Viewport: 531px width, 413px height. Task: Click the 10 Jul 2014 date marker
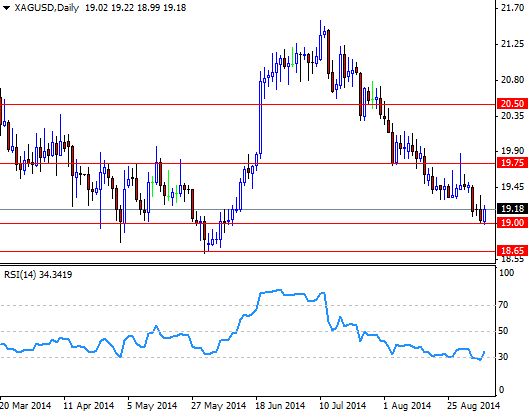pos(342,405)
